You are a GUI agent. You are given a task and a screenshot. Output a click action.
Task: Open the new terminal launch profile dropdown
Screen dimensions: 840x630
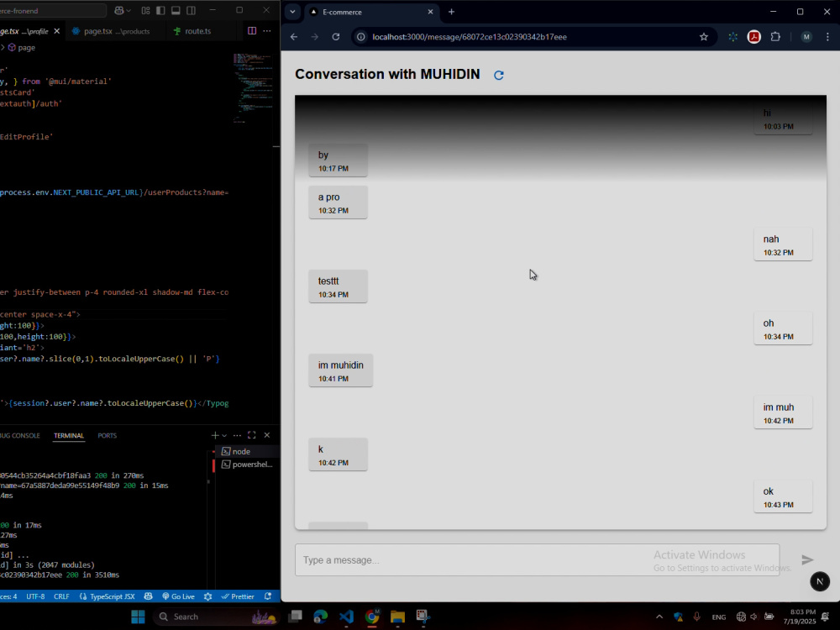pyautogui.click(x=224, y=435)
